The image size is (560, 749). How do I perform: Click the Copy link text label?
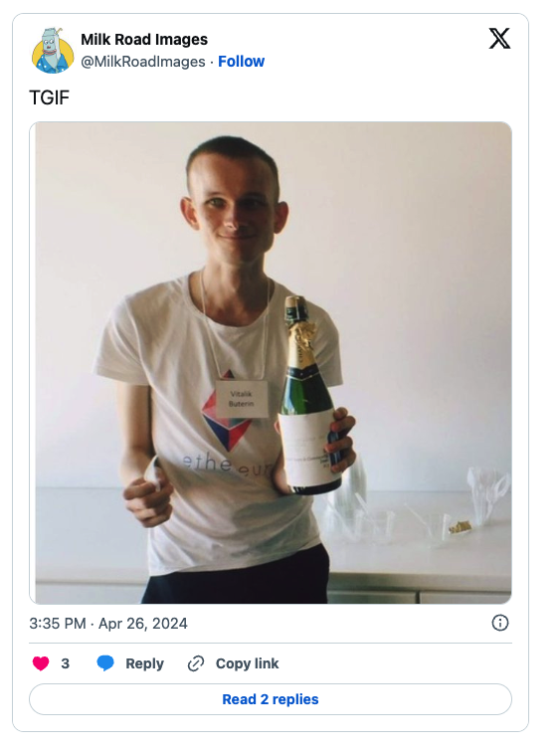tap(247, 663)
